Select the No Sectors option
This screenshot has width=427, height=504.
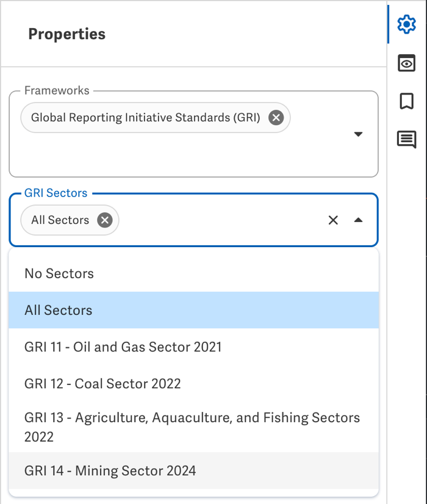pyautogui.click(x=194, y=273)
